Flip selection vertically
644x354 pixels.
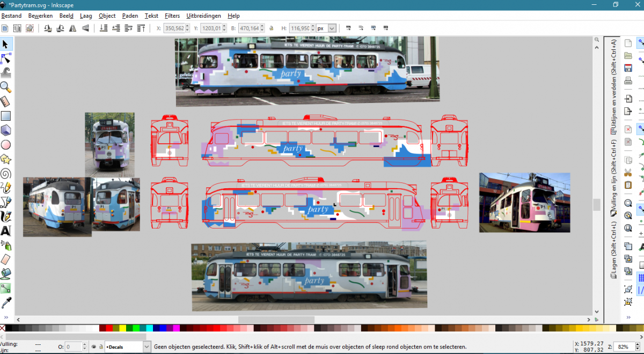85,28
